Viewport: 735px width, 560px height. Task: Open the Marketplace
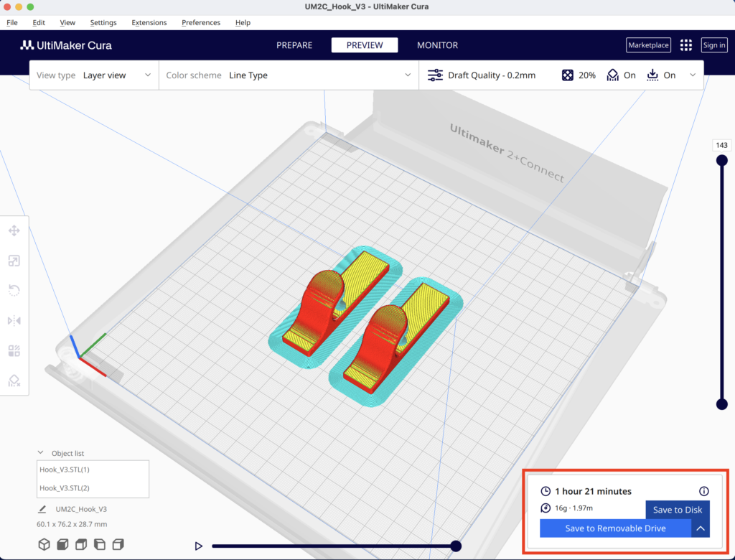coord(648,45)
